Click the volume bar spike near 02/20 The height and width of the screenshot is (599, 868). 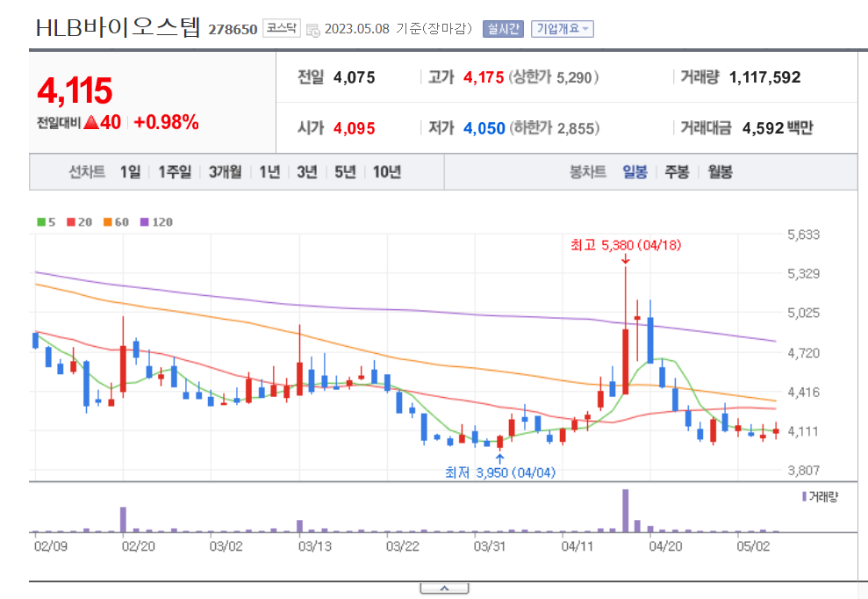(x=123, y=519)
